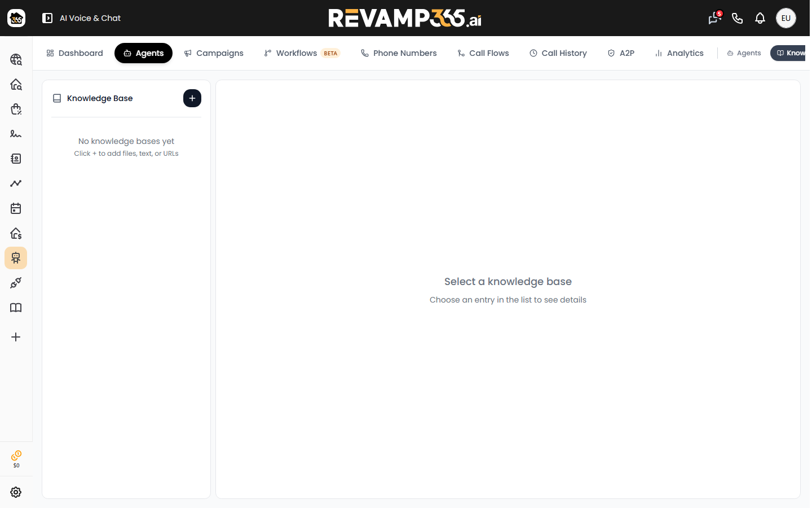This screenshot has height=508, width=812.
Task: View the Call History tab
Action: (x=558, y=53)
